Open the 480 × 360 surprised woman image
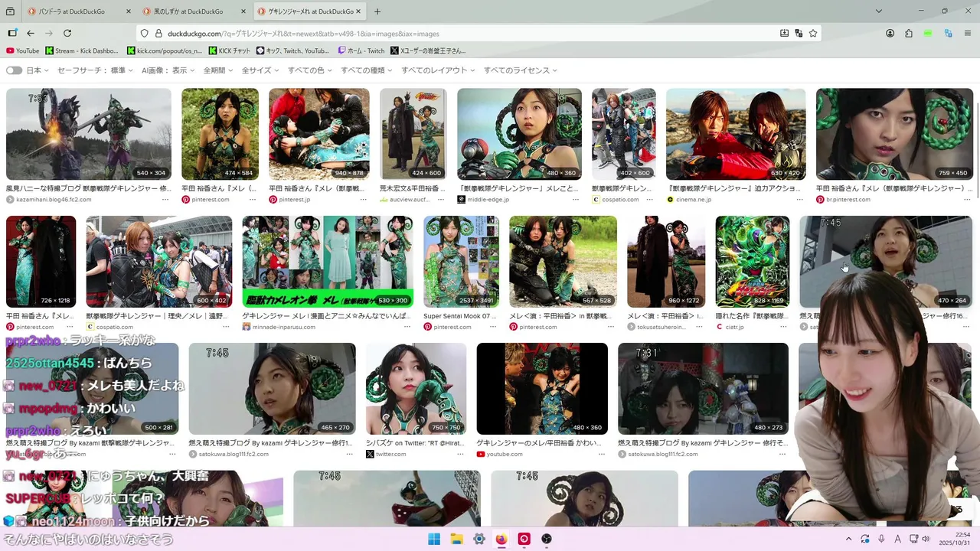Screen dimensions: 980x551 pyautogui.click(x=519, y=134)
